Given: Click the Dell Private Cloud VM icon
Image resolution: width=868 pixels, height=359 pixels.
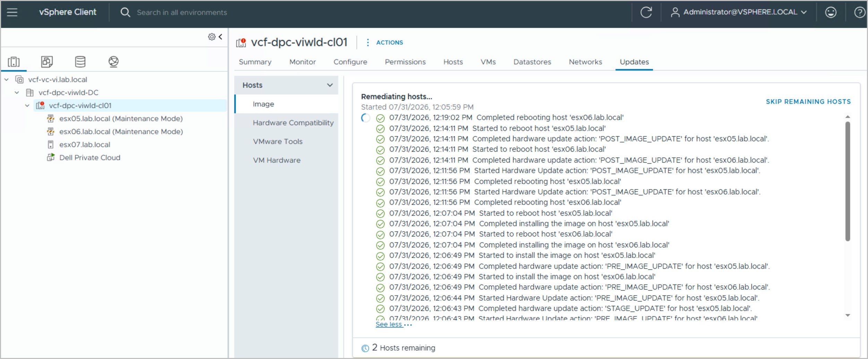Looking at the screenshot, I should pyautogui.click(x=51, y=157).
